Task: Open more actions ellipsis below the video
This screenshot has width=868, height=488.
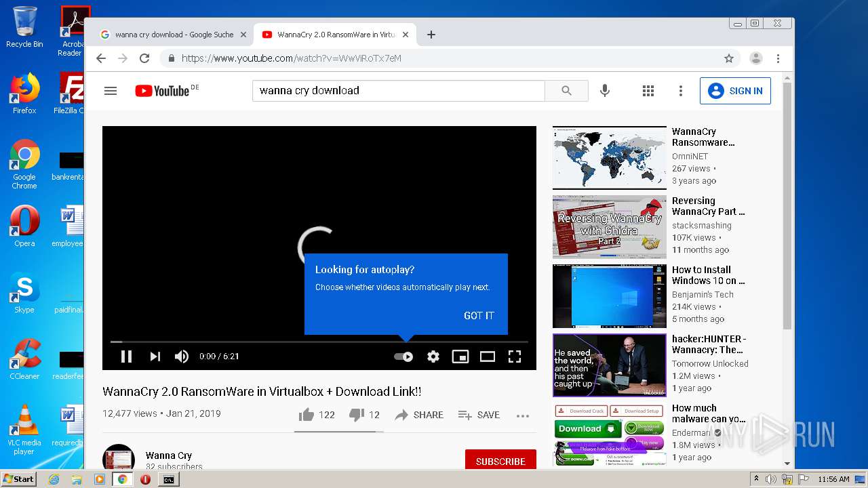Action: pyautogui.click(x=522, y=415)
